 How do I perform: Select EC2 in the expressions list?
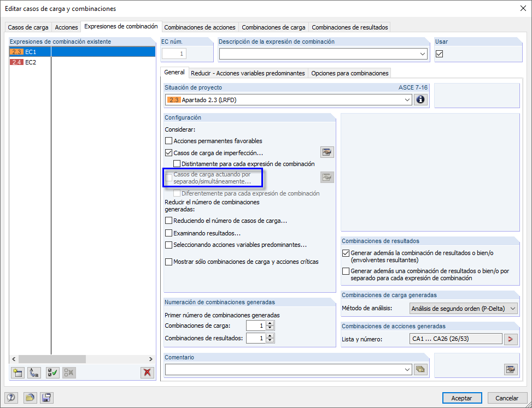(x=82, y=62)
